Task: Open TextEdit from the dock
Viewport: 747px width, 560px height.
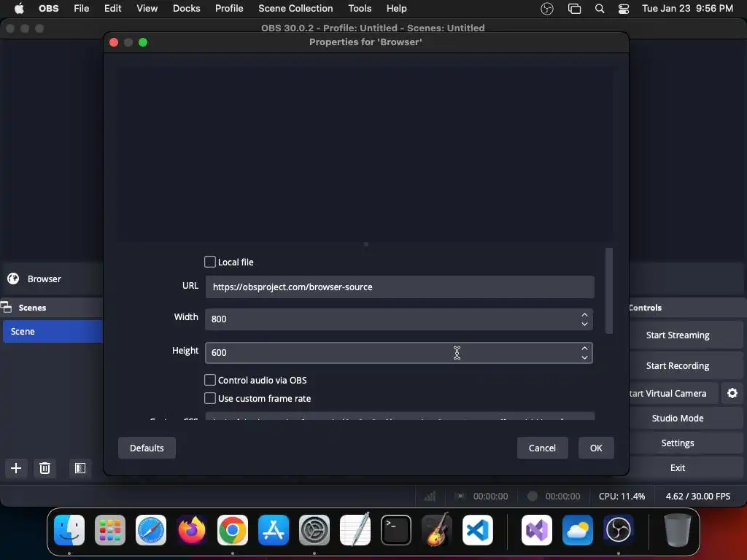Action: pyautogui.click(x=355, y=529)
